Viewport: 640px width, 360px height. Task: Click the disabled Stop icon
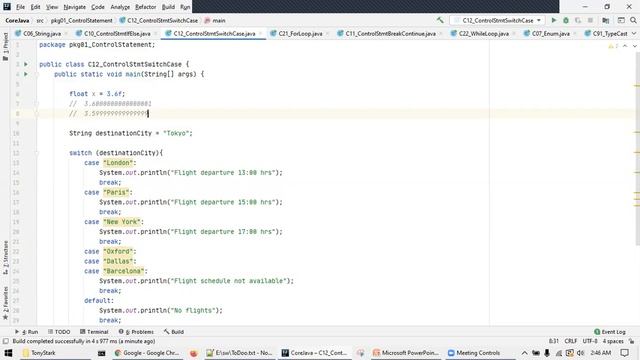[x=590, y=20]
